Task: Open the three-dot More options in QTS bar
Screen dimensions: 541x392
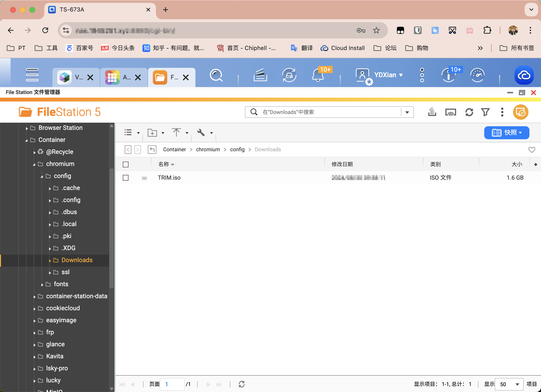Action: pyautogui.click(x=422, y=75)
